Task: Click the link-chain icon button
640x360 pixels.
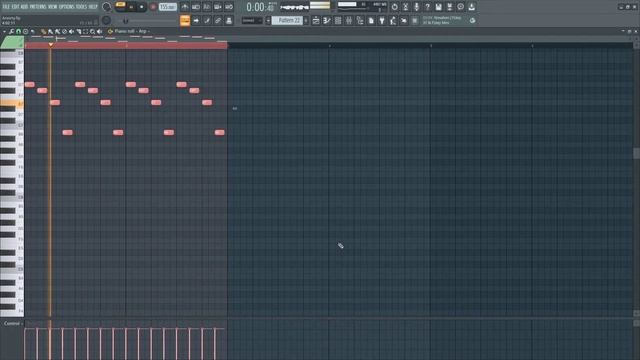Action: (218, 20)
